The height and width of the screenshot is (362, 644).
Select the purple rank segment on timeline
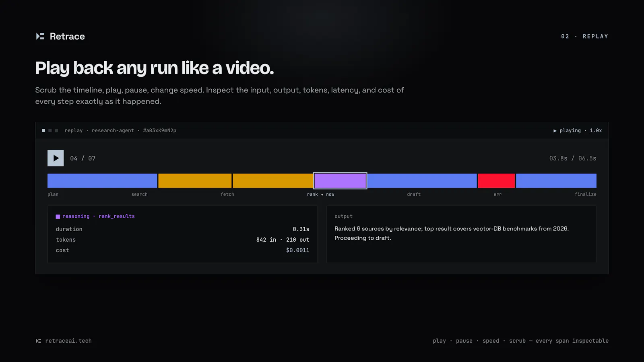[x=340, y=181]
